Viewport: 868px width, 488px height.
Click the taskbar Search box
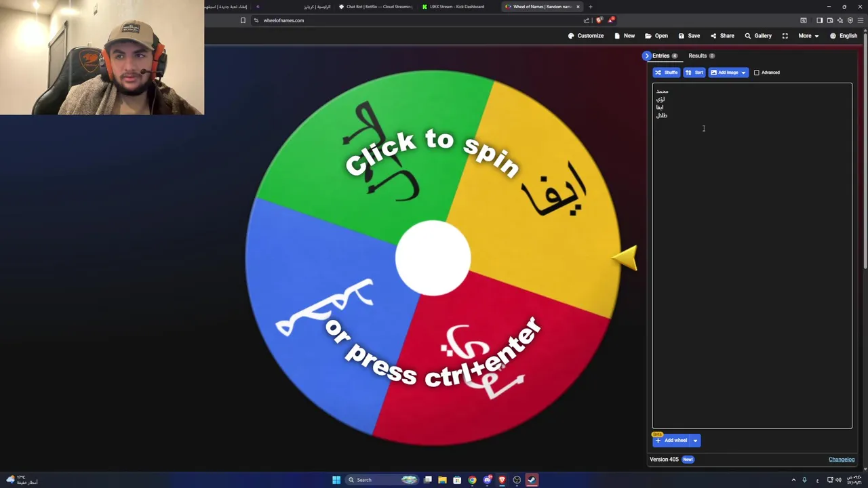(x=382, y=480)
